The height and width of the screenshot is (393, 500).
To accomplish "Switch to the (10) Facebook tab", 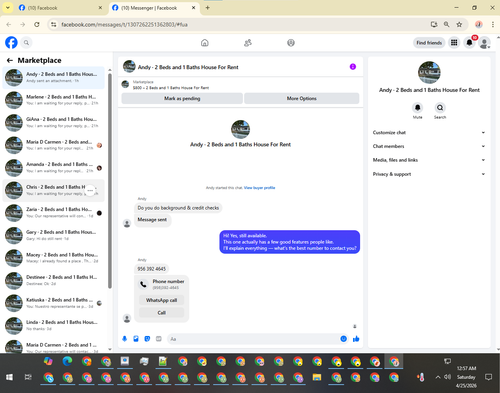I will [60, 8].
